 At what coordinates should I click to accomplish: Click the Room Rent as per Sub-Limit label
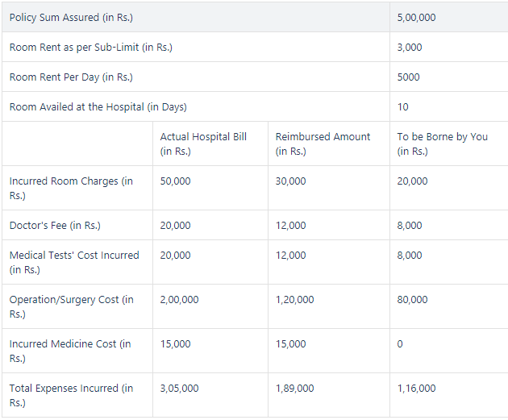click(90, 48)
